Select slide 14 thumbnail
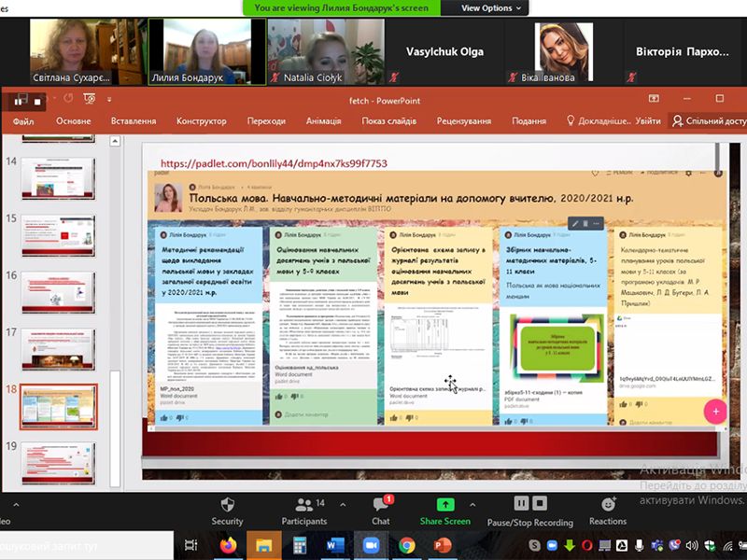Image resolution: width=747 pixels, height=560 pixels. (x=58, y=178)
